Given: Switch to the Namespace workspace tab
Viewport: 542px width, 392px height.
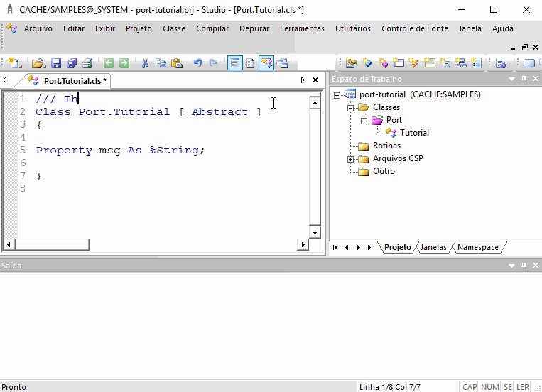Looking at the screenshot, I should [477, 248].
